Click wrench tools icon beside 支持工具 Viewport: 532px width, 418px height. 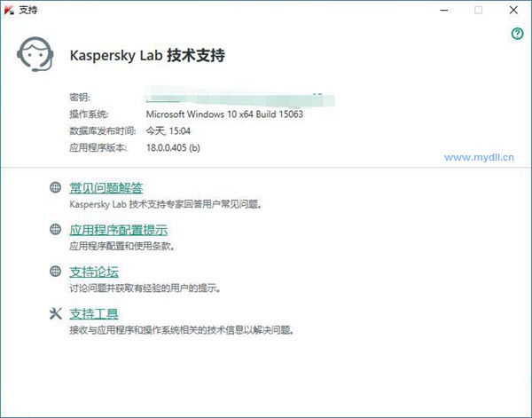tap(55, 313)
